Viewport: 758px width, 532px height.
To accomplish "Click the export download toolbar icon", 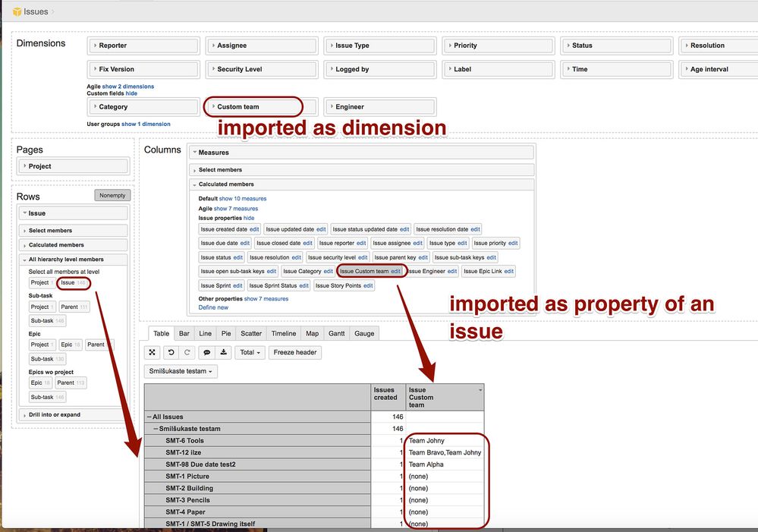I will point(223,353).
